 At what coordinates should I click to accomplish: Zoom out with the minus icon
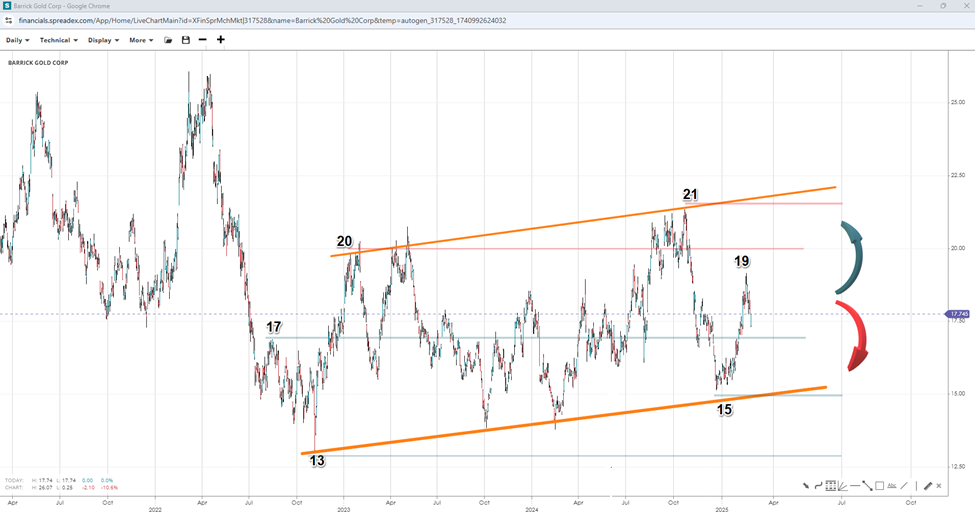tap(203, 40)
